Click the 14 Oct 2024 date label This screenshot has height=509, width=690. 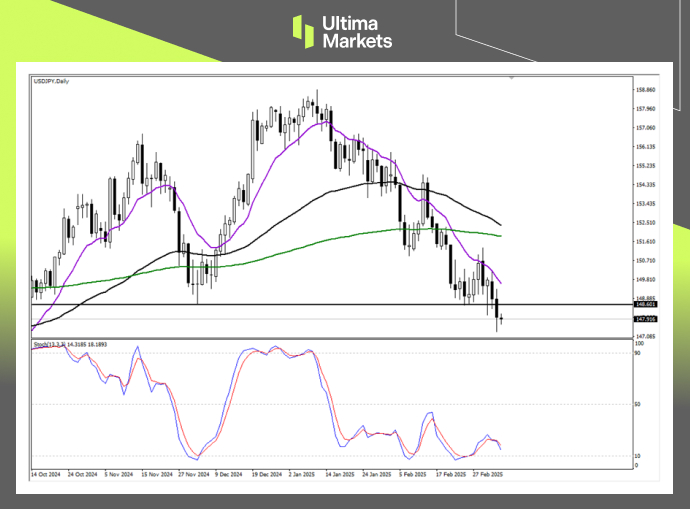coord(47,474)
